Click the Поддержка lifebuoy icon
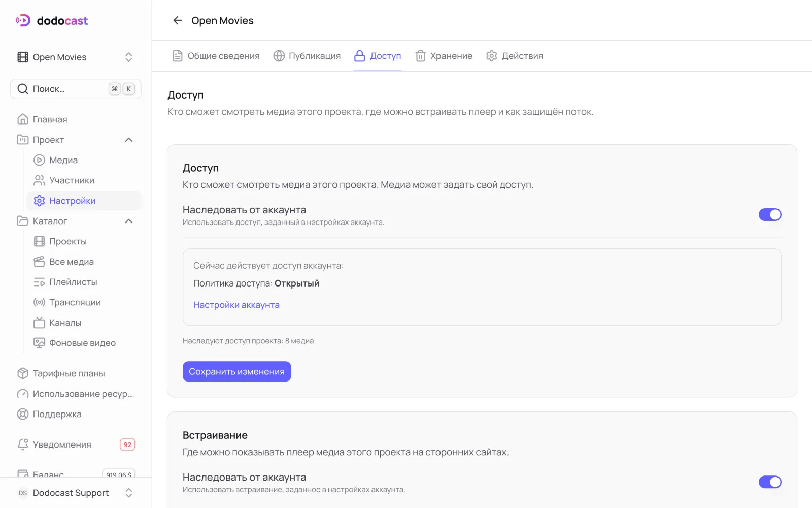 tap(23, 414)
